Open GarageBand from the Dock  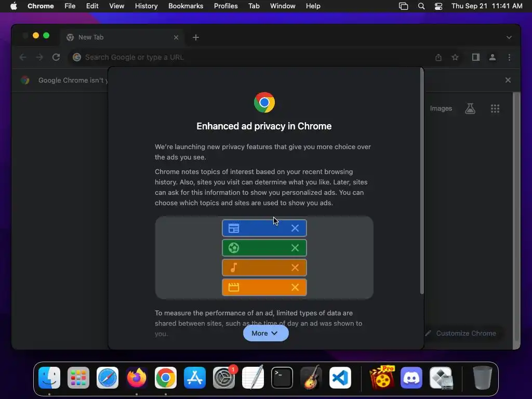(x=311, y=378)
